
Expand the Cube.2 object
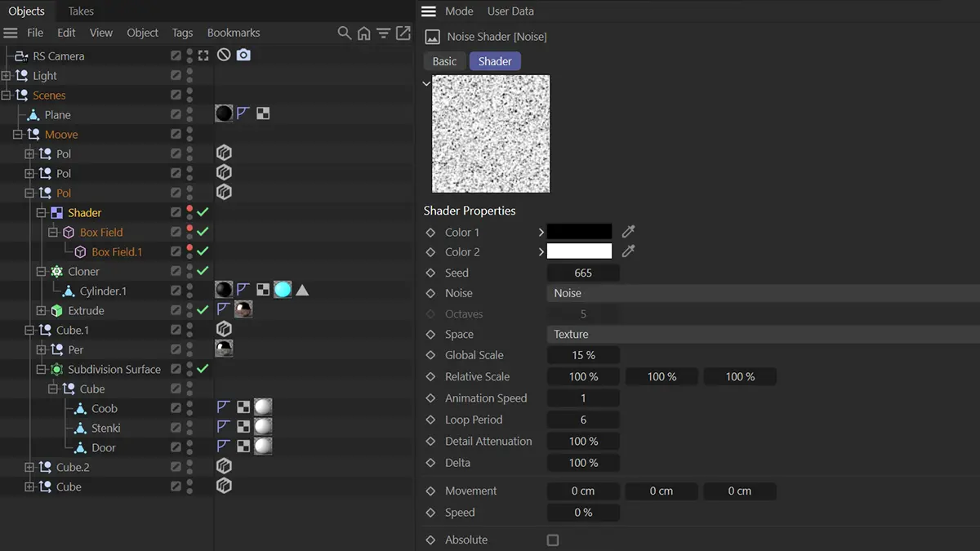(29, 468)
